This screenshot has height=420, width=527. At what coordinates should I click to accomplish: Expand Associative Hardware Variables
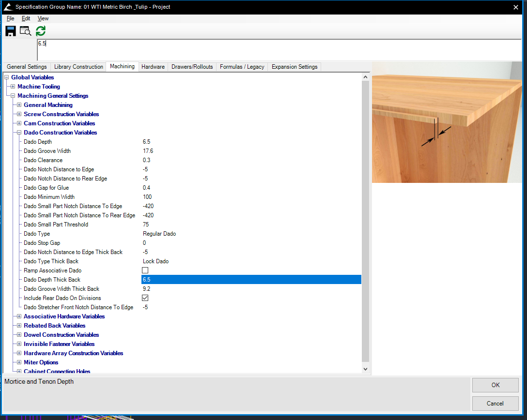[x=19, y=316]
